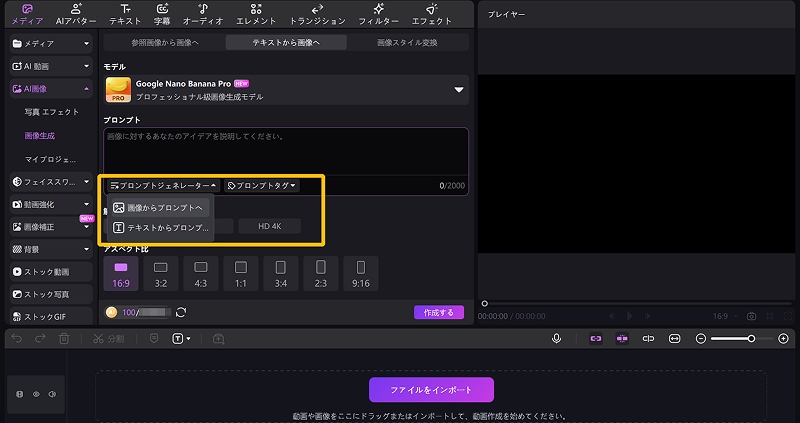Open 写真 エフェクト in the sidebar
Screen dimensions: 800x423
(x=52, y=112)
